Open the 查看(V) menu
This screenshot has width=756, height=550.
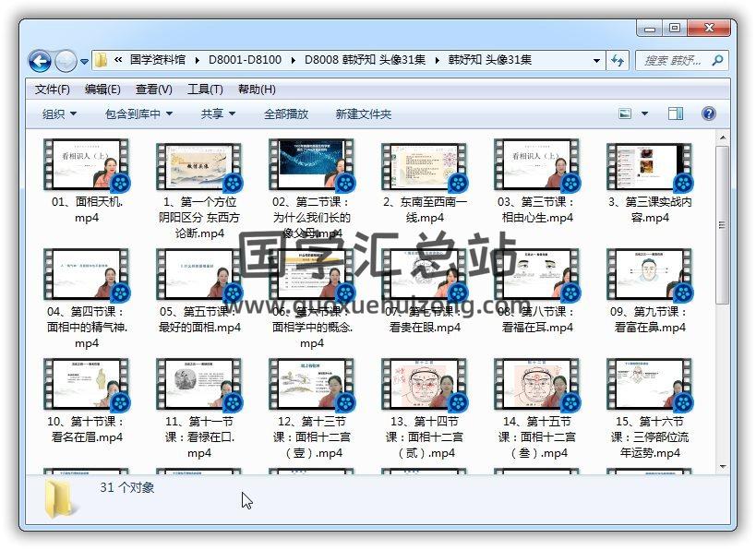point(154,90)
